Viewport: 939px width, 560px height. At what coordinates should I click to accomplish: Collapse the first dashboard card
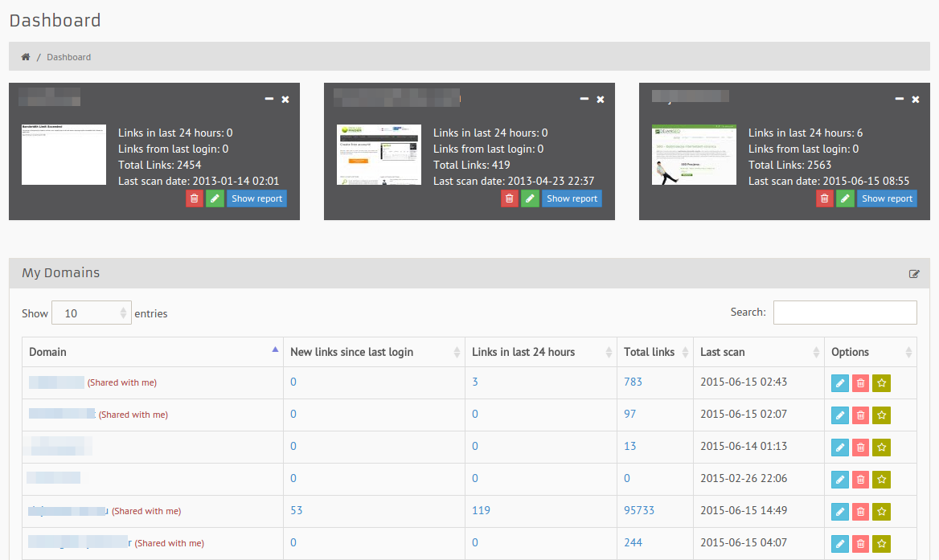click(269, 99)
